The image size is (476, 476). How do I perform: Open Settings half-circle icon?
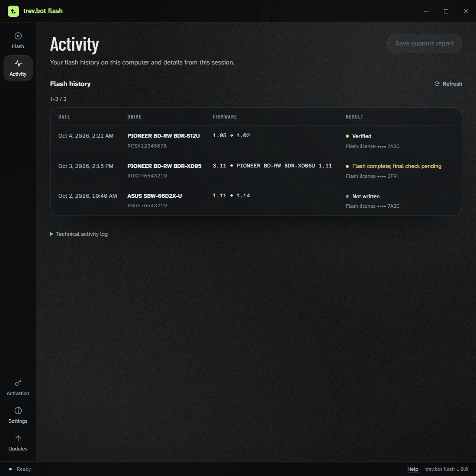(x=18, y=411)
